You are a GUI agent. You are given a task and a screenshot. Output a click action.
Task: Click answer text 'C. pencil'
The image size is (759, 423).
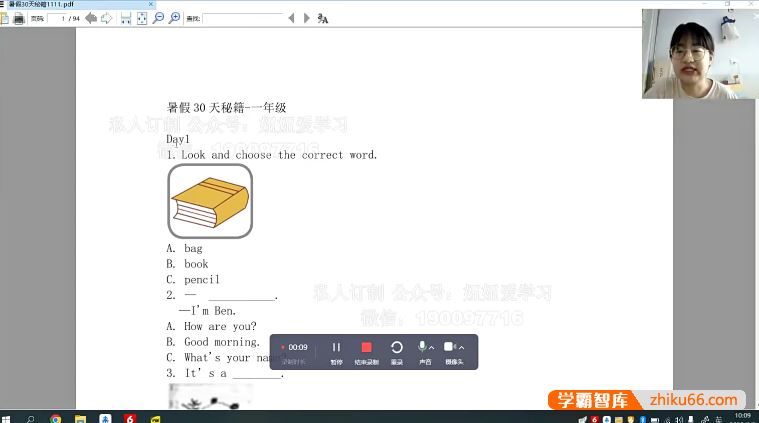(193, 279)
